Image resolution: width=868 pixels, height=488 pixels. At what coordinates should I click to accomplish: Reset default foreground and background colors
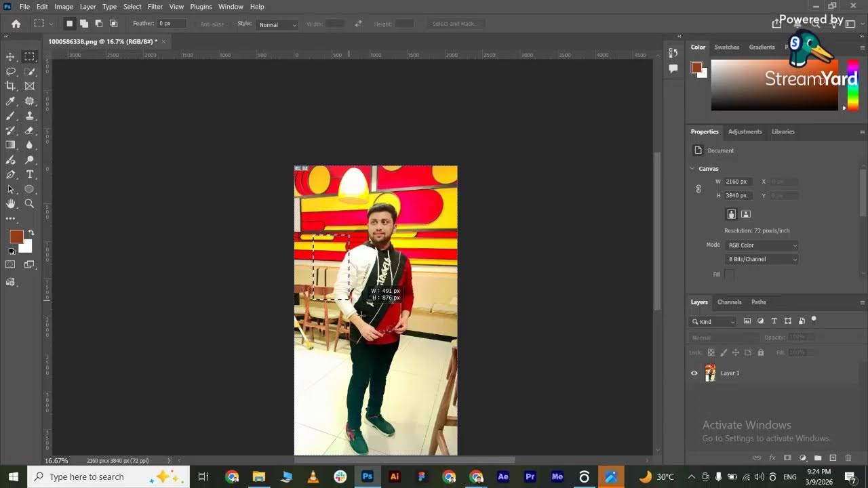[11, 251]
